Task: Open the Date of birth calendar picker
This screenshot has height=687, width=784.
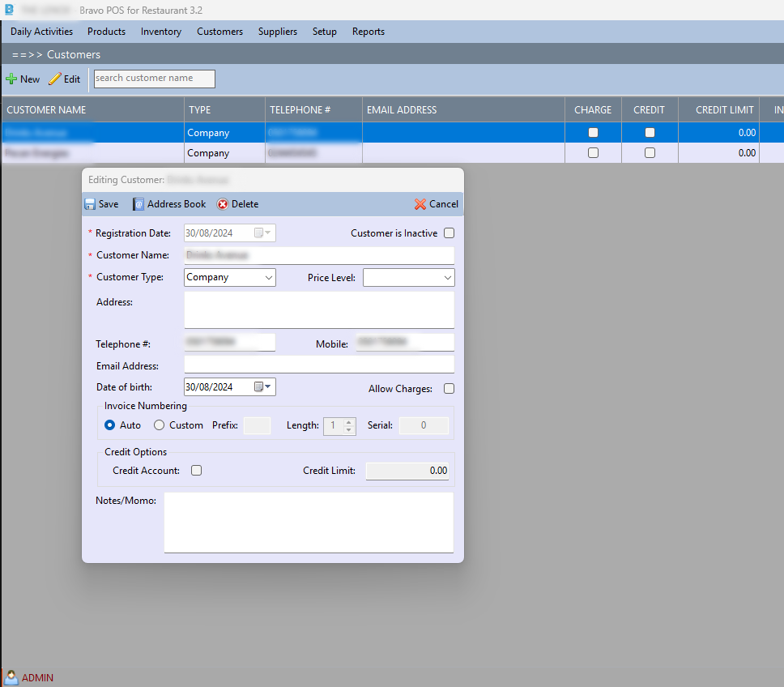Action: 264,387
